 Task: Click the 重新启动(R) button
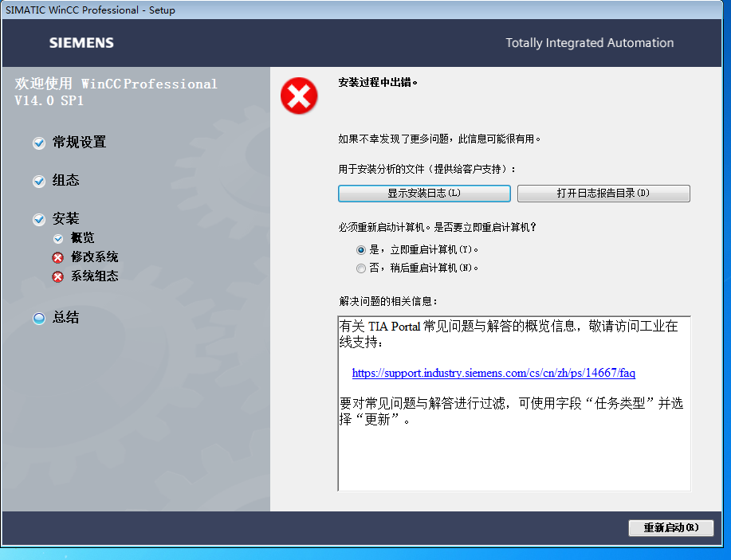(670, 528)
